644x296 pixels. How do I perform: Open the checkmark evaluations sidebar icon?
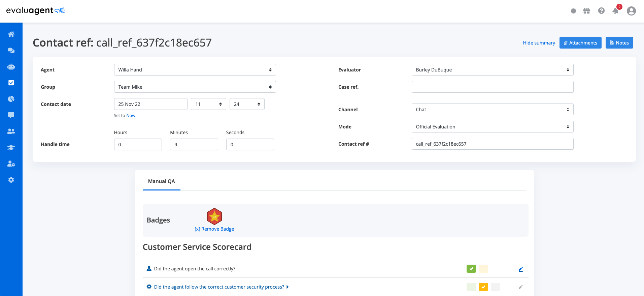(x=11, y=83)
